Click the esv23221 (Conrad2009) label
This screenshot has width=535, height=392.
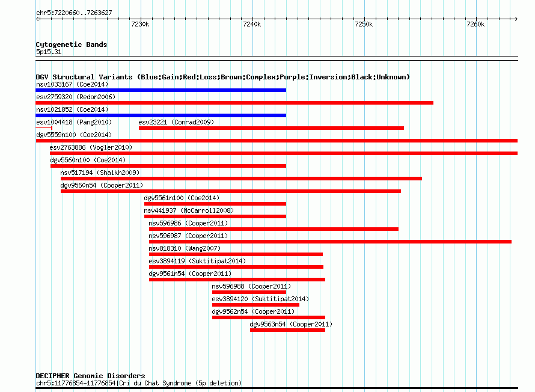[176, 122]
